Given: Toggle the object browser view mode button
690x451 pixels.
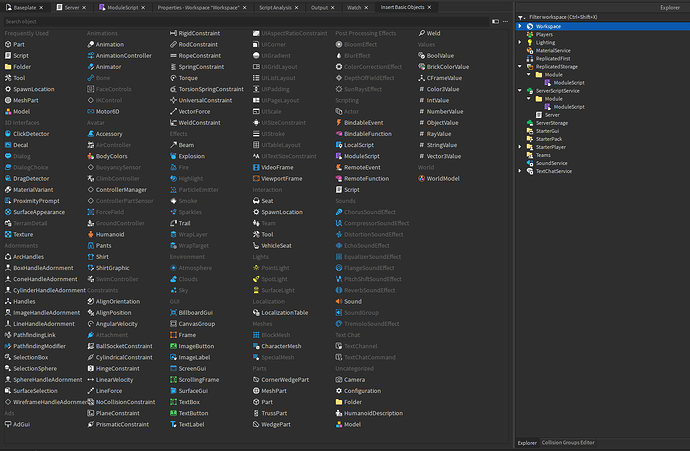Looking at the screenshot, I should click(495, 21).
